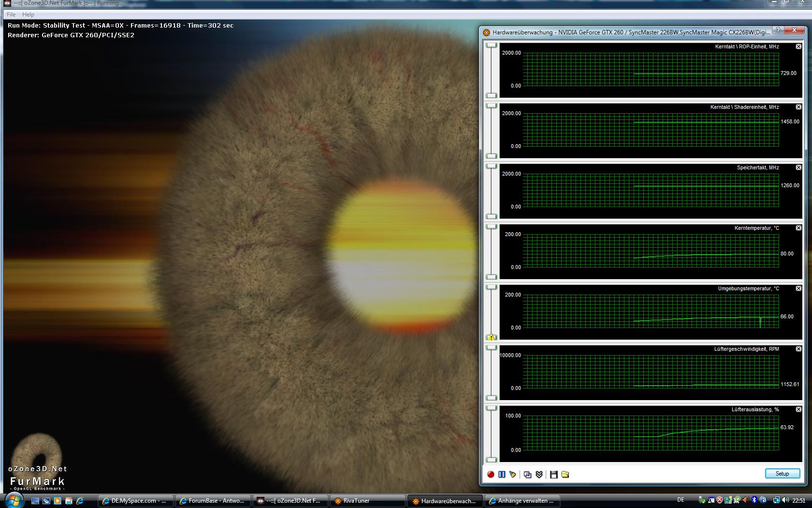Switch to Hardwareüberwachung taskbar button

tap(445, 501)
